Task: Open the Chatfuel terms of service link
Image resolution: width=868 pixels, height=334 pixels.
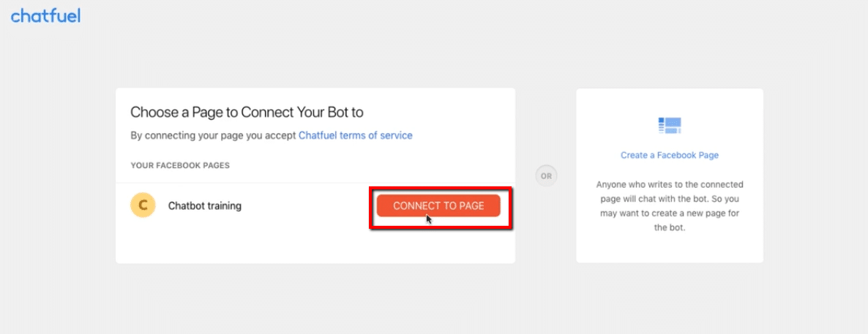Action: (356, 135)
